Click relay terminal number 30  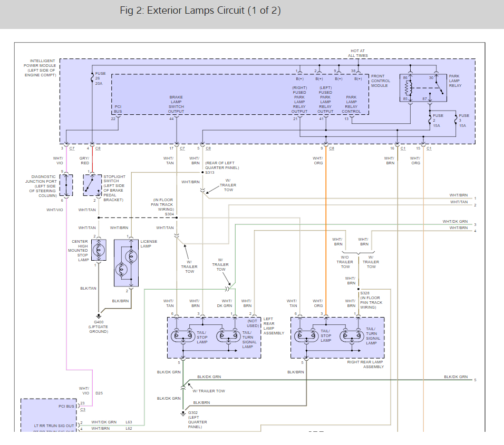point(431,78)
